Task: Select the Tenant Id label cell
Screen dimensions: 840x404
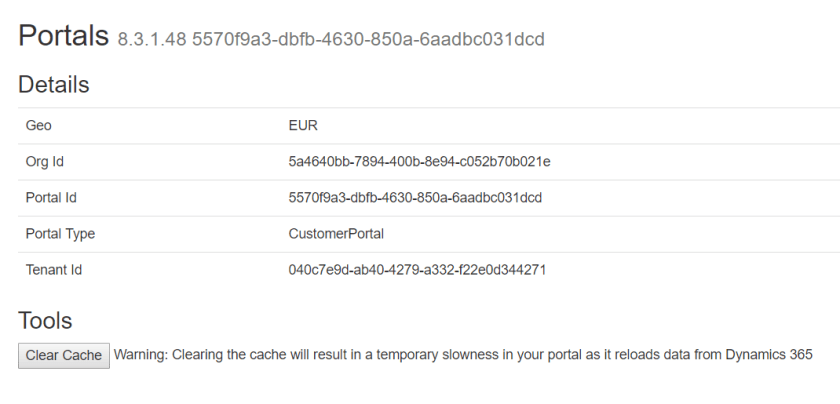Action: (54, 270)
